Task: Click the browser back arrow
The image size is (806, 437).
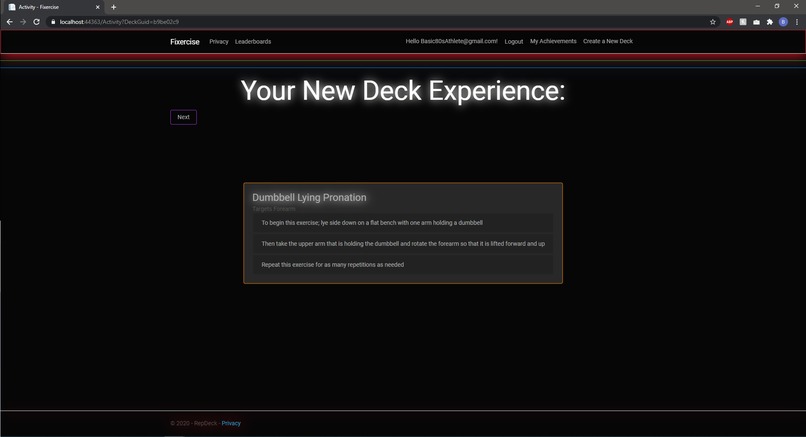Action: point(9,22)
